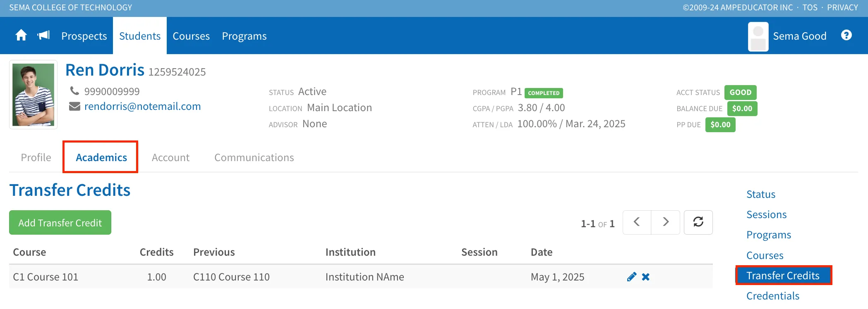Select the C110 Course 110 cell
The width and height of the screenshot is (868, 309).
click(x=231, y=277)
